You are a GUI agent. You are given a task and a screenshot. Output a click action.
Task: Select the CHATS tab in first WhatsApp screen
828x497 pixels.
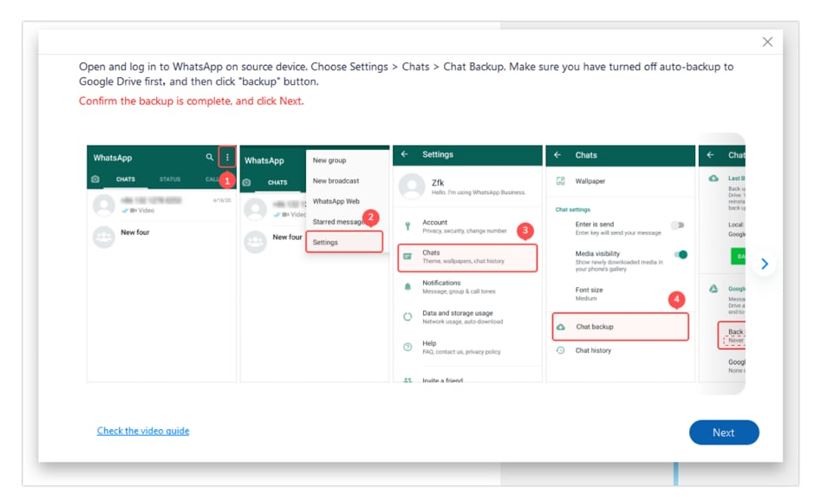point(126,180)
